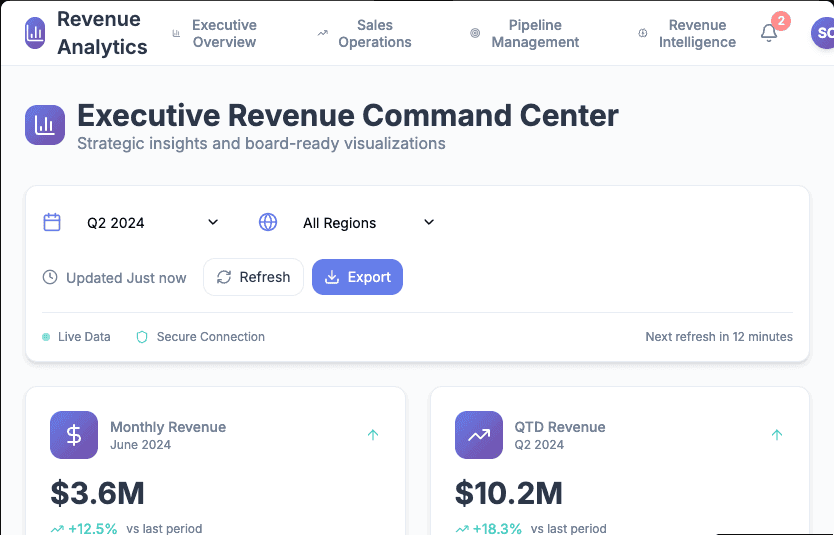The image size is (834, 535).
Task: Click the Export button
Action: coord(357,277)
